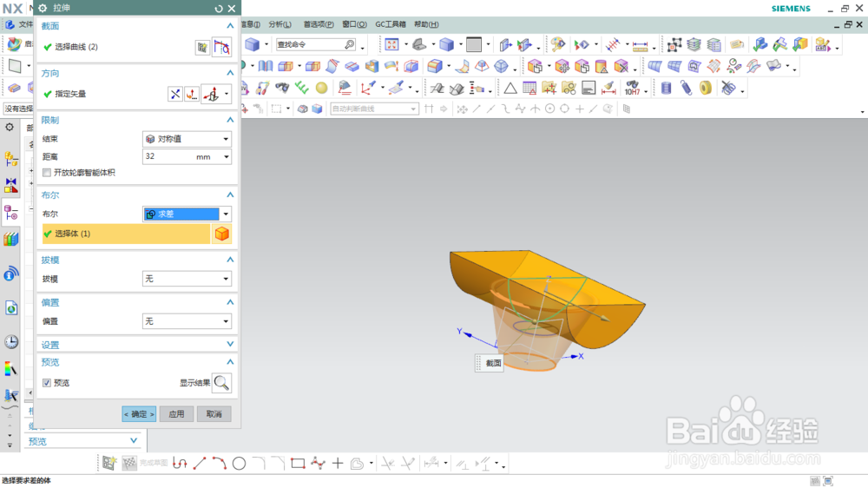The image size is (868, 488).
Task: Open the 自动判断曲线 selection dropdown
Action: (x=374, y=109)
